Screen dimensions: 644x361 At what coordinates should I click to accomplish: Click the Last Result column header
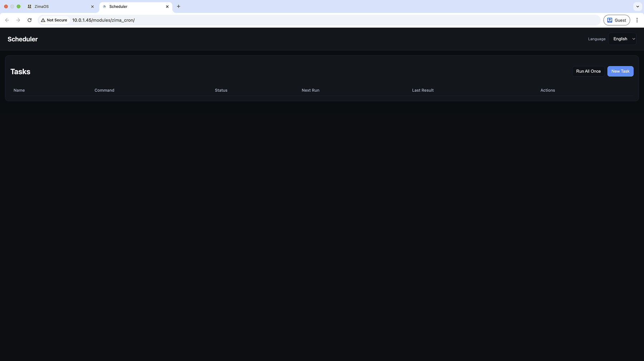point(423,90)
